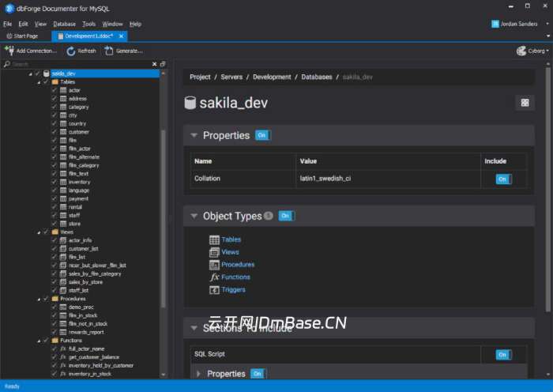
Task: Click the Functions folder icon in tree
Action: pyautogui.click(x=55, y=340)
